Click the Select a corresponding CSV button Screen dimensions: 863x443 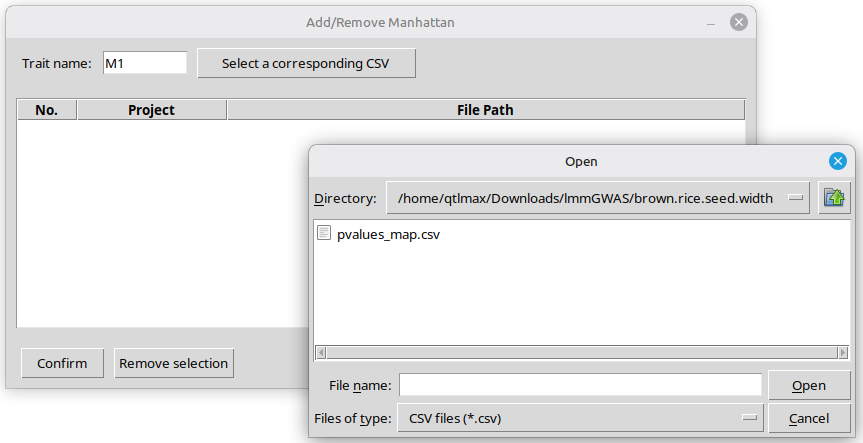[x=305, y=64]
